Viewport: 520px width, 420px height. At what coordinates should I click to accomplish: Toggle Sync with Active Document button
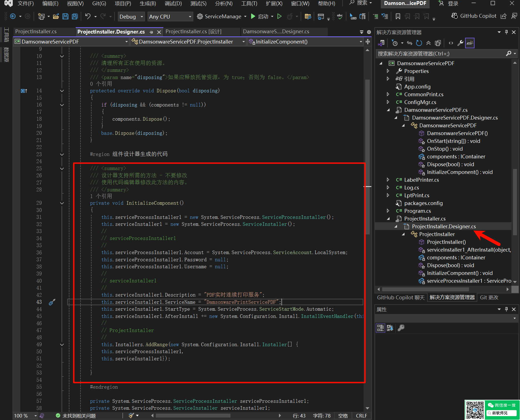click(x=410, y=43)
